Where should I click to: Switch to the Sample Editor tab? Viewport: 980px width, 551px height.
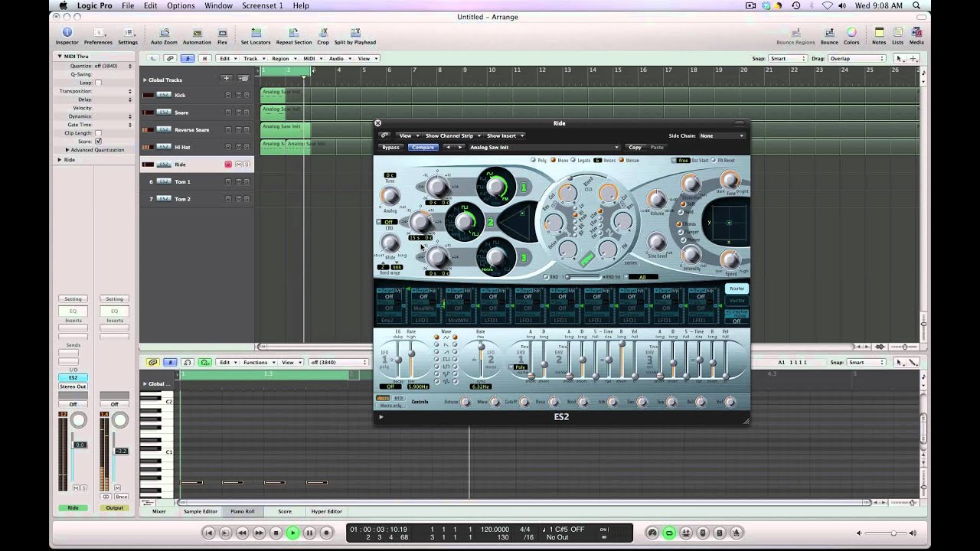point(200,511)
